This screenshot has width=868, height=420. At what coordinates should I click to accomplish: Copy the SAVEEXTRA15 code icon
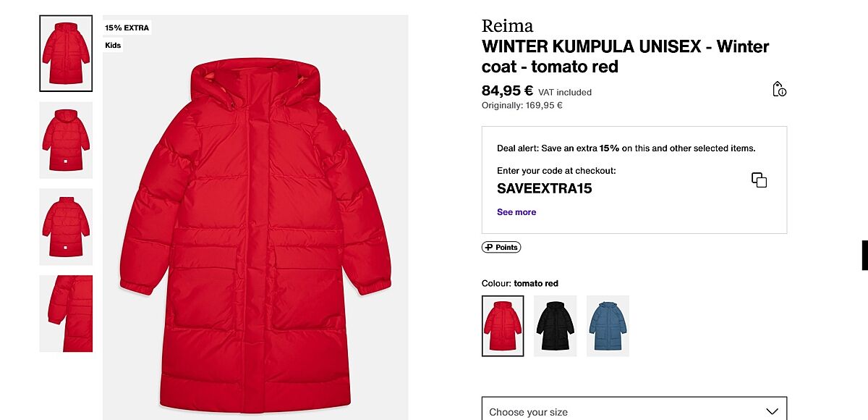tap(759, 180)
